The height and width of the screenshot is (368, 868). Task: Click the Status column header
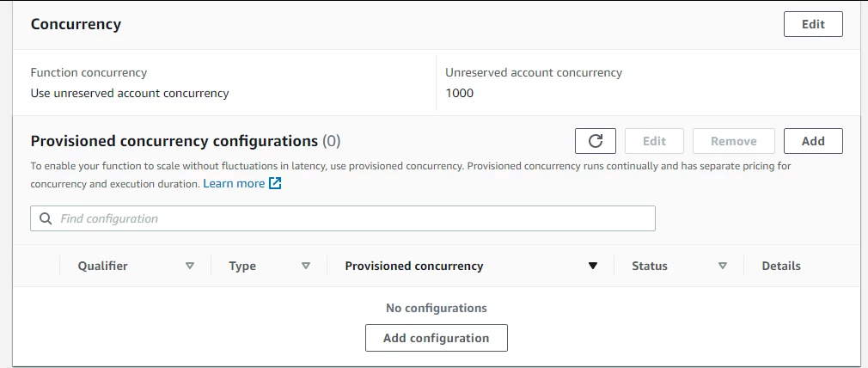click(649, 266)
